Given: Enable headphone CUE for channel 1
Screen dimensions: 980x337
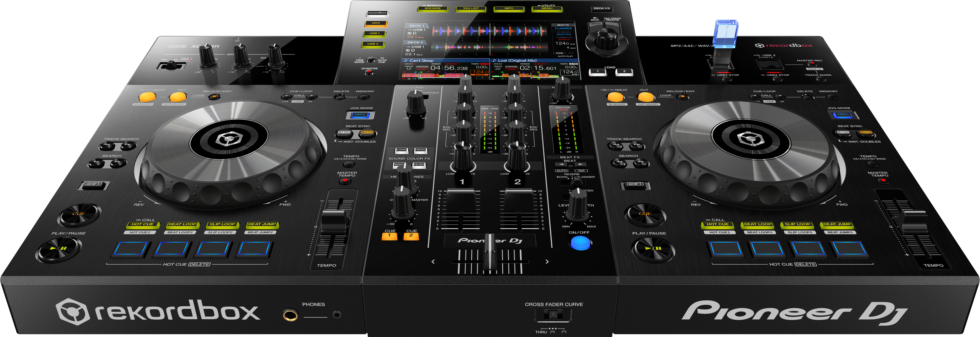Looking at the screenshot, I should click(x=389, y=236).
